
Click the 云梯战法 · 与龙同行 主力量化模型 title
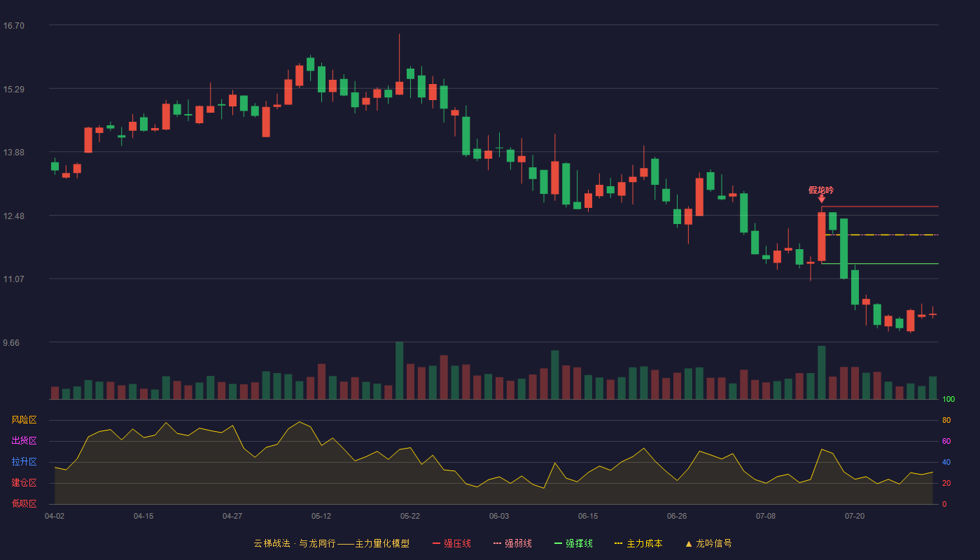click(x=331, y=543)
